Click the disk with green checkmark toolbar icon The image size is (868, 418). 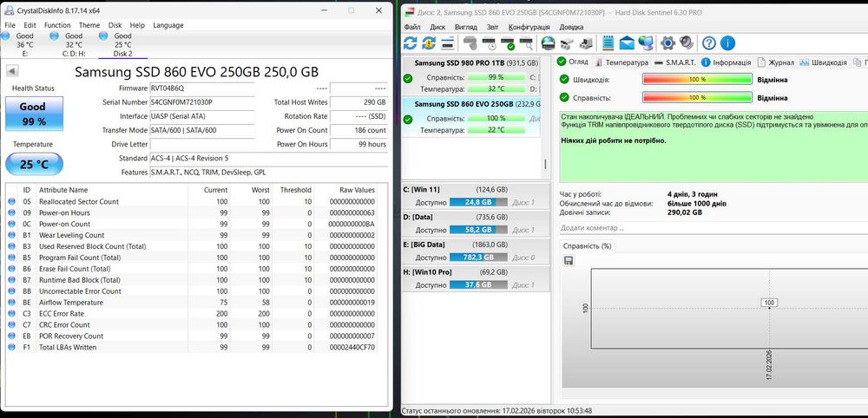508,43
